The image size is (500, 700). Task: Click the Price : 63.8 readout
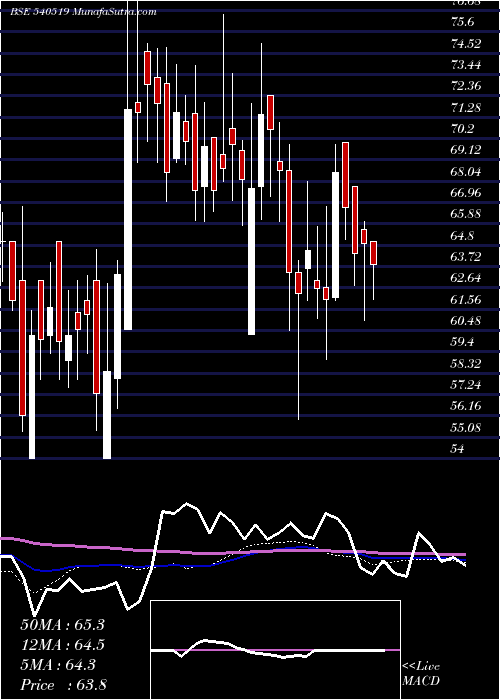tap(63, 685)
